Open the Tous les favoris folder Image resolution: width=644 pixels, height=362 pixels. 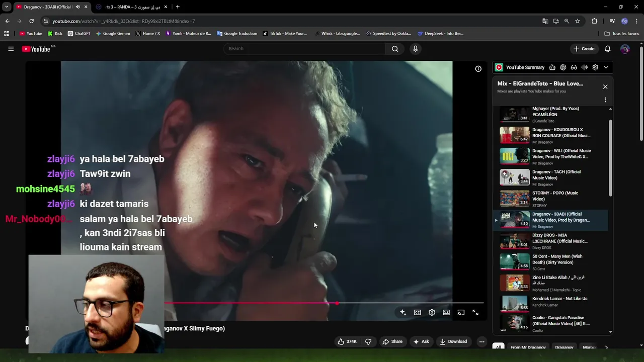tap(622, 34)
